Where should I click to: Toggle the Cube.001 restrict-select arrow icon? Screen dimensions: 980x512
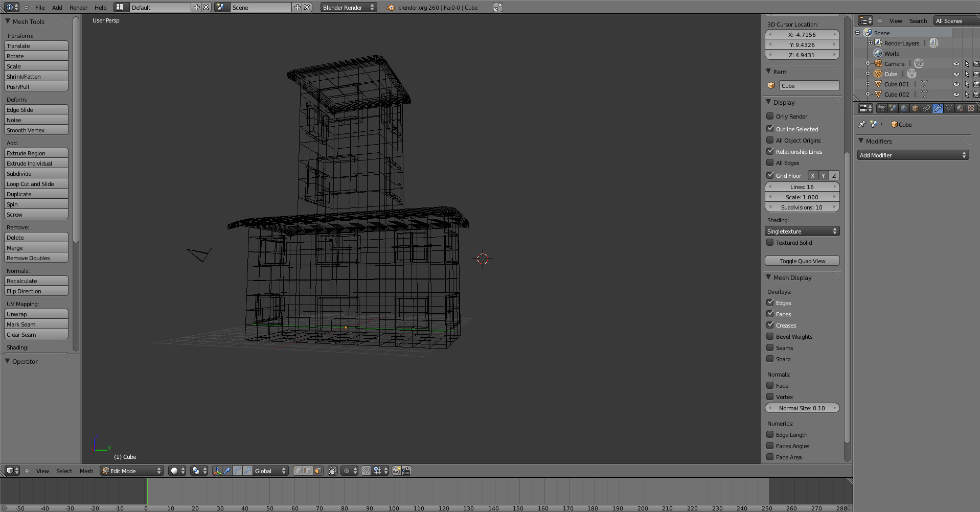pos(967,84)
